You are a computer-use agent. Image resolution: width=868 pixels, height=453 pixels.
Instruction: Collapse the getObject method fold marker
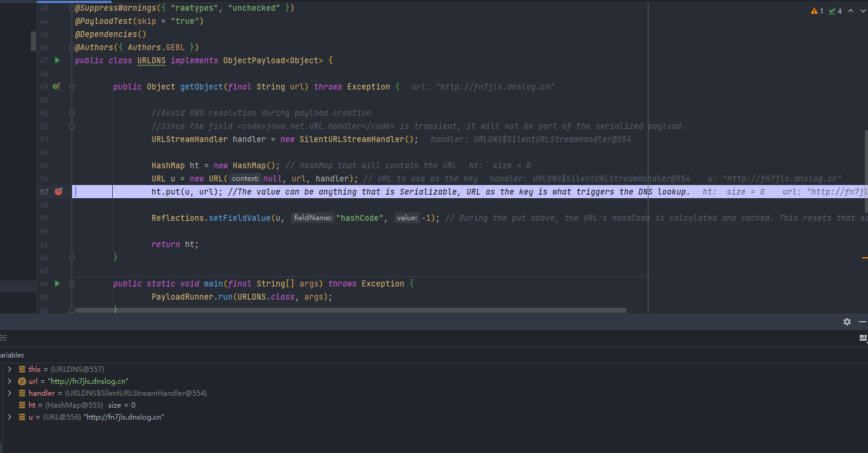[x=72, y=87]
